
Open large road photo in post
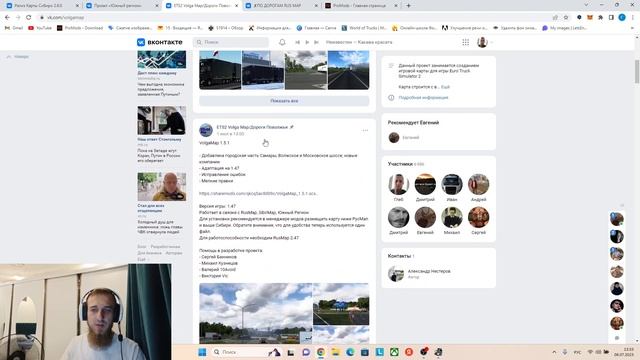pos(256,313)
